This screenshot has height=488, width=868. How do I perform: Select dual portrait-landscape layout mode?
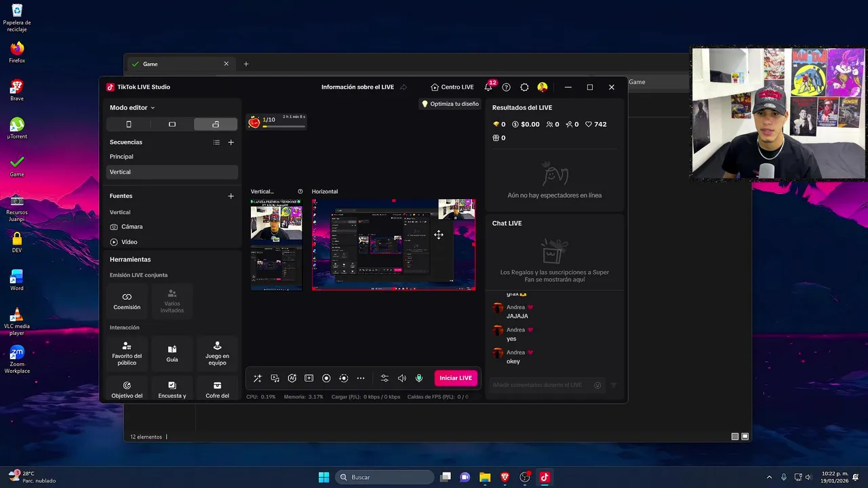(216, 124)
